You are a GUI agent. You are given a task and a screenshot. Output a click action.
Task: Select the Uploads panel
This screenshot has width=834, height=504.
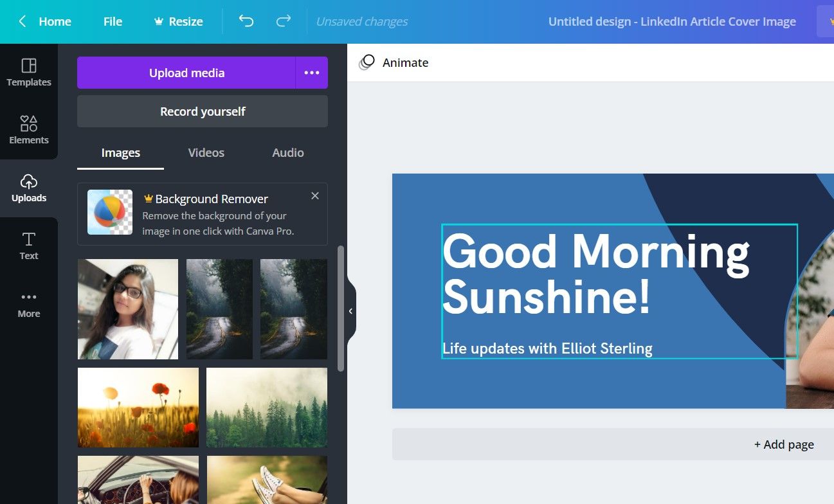pos(28,188)
